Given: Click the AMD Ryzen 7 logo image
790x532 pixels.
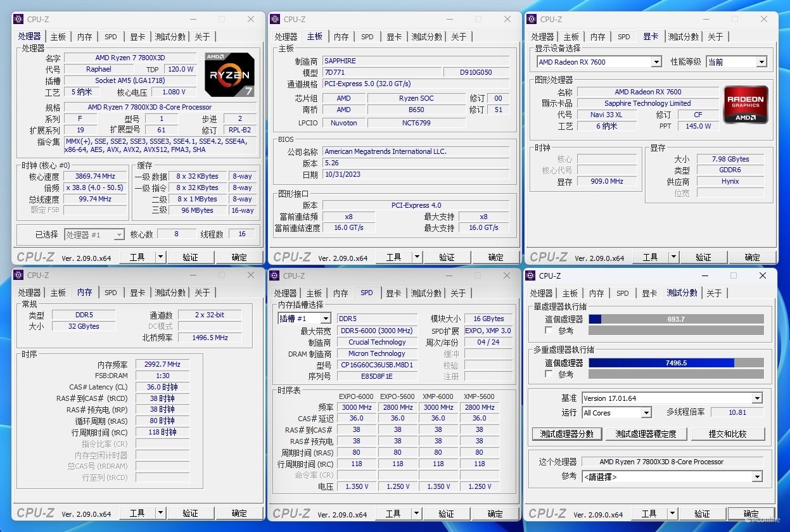Looking at the screenshot, I should click(x=229, y=74).
